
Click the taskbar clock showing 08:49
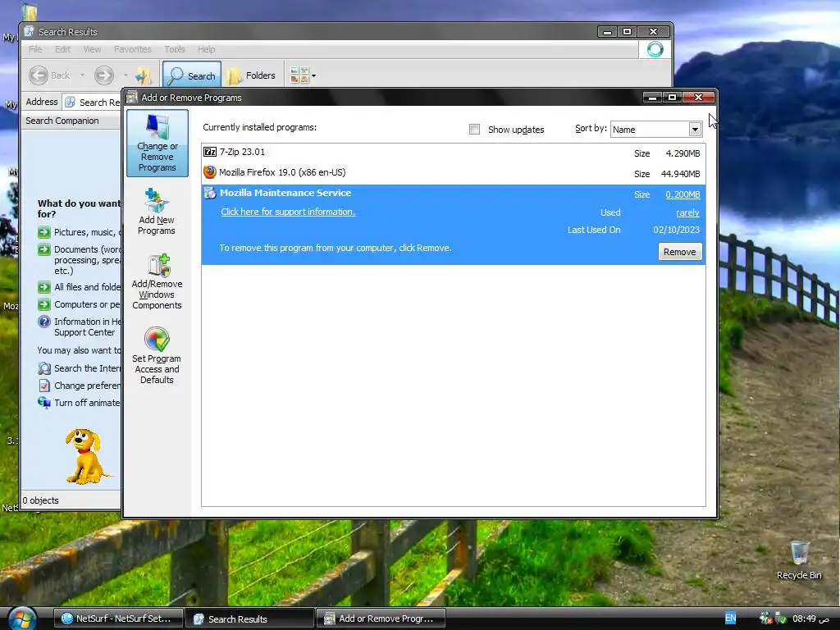point(811,619)
